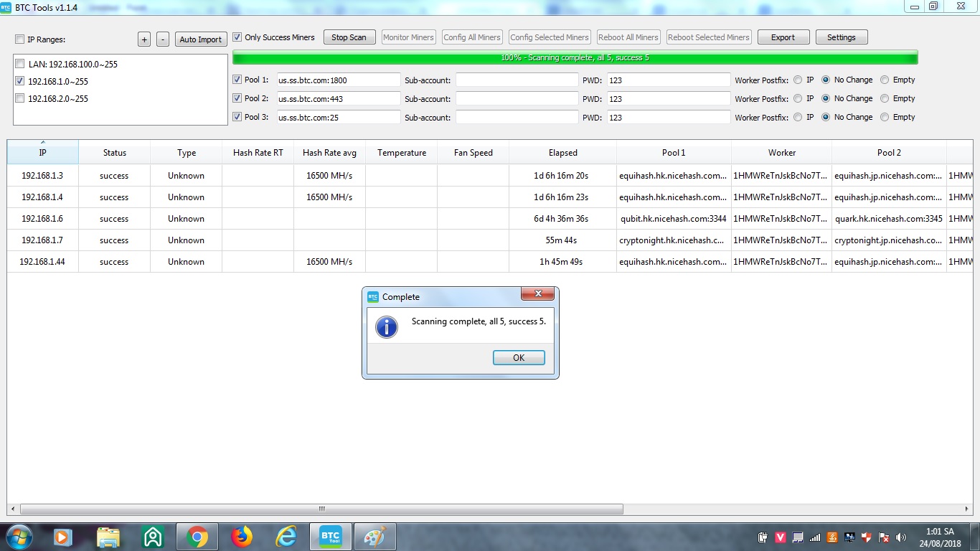The width and height of the screenshot is (980, 551).
Task: Click OK in the Complete dialog
Action: (x=519, y=357)
